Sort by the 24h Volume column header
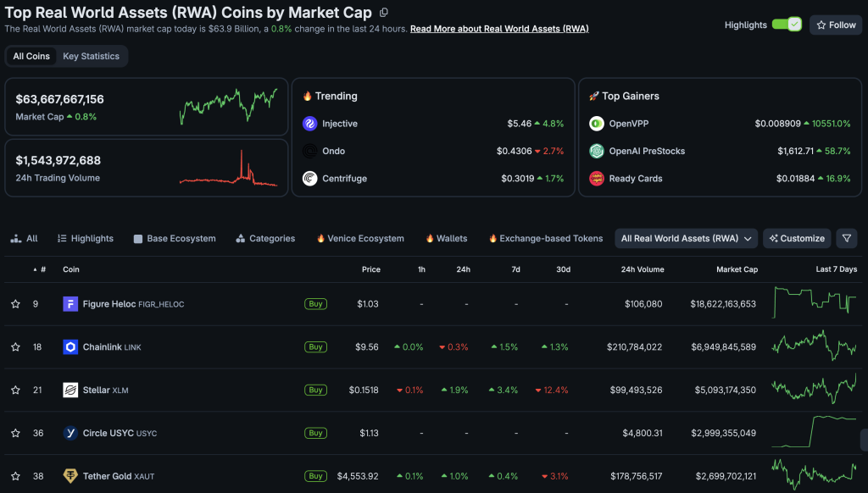This screenshot has height=493, width=868. (x=643, y=269)
